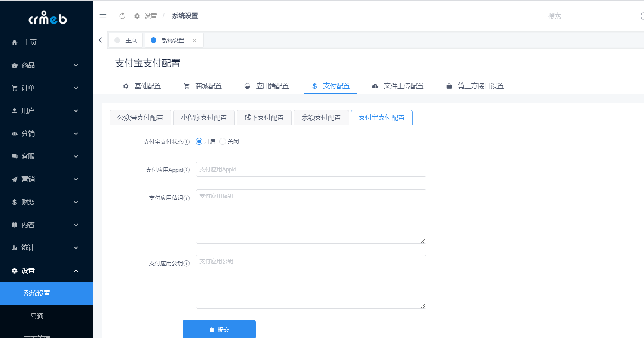
Task: Click the paper plane icon beside 营销
Action: click(x=15, y=179)
